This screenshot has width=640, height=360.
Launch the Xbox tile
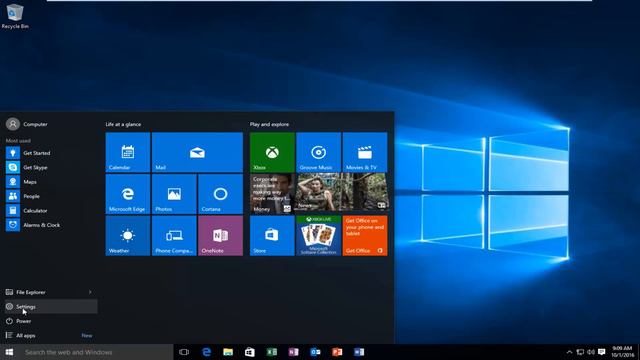coord(272,152)
